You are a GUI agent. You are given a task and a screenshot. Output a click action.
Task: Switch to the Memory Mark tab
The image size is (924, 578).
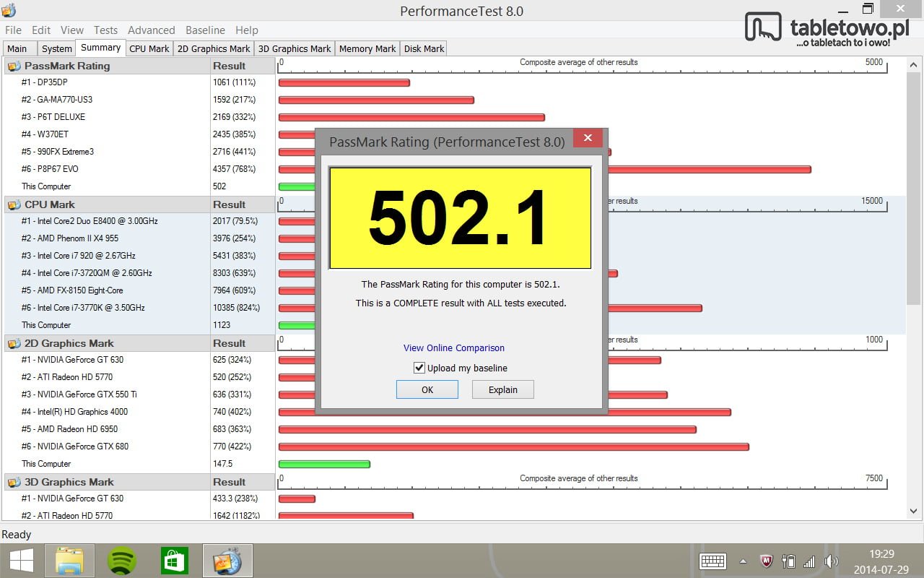367,49
